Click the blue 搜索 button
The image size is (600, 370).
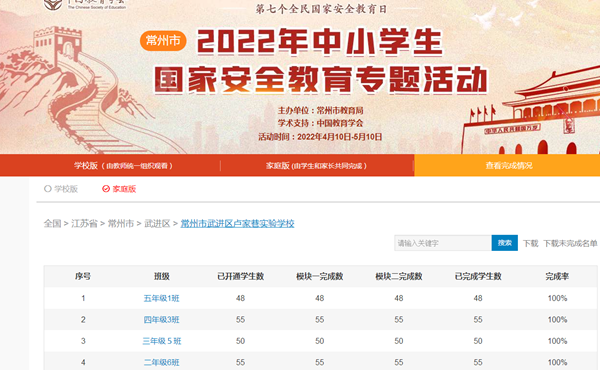pos(504,243)
